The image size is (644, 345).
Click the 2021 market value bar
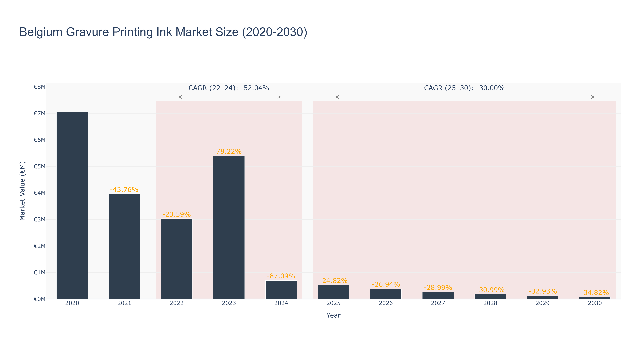point(124,246)
